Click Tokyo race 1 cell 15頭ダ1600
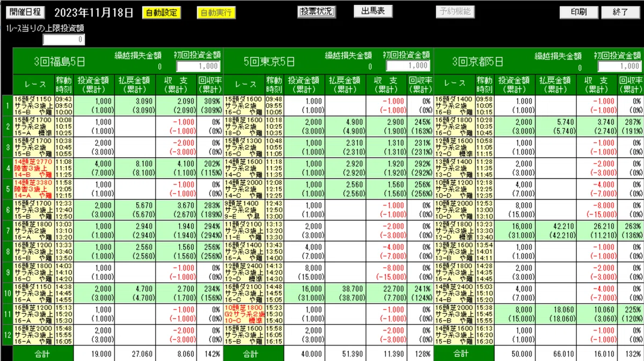This screenshot has height=361, width=644. [x=244, y=105]
